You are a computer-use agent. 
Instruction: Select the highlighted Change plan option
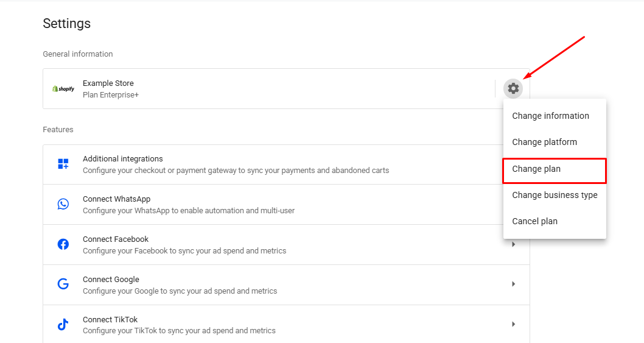pos(536,169)
